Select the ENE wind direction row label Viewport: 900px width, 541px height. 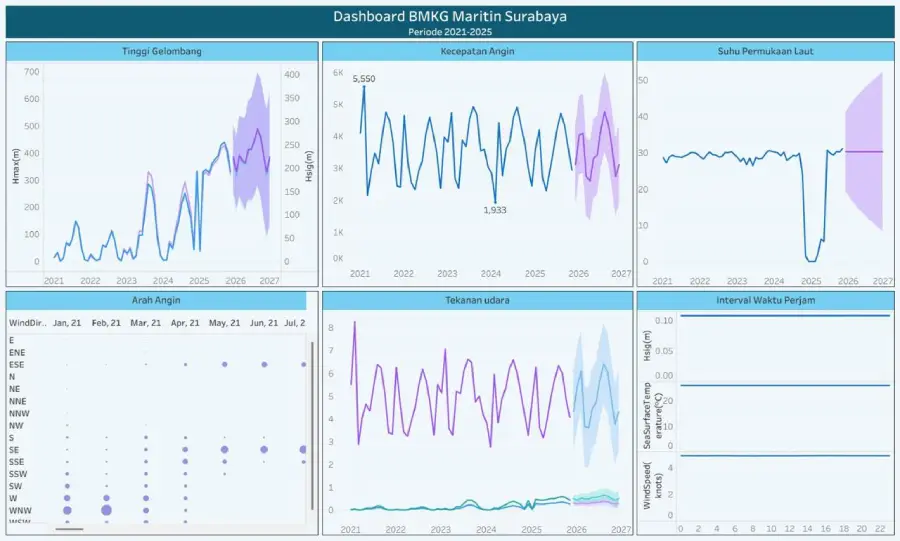(17, 352)
